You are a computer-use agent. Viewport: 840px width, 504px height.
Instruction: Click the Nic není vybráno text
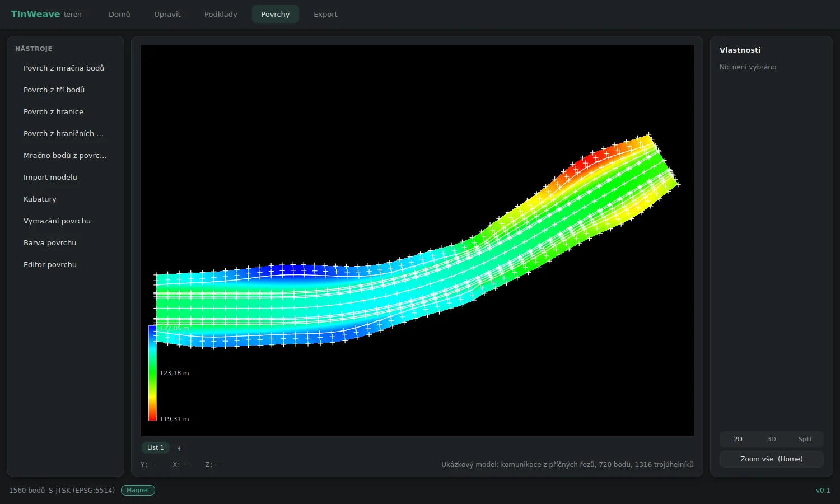748,67
